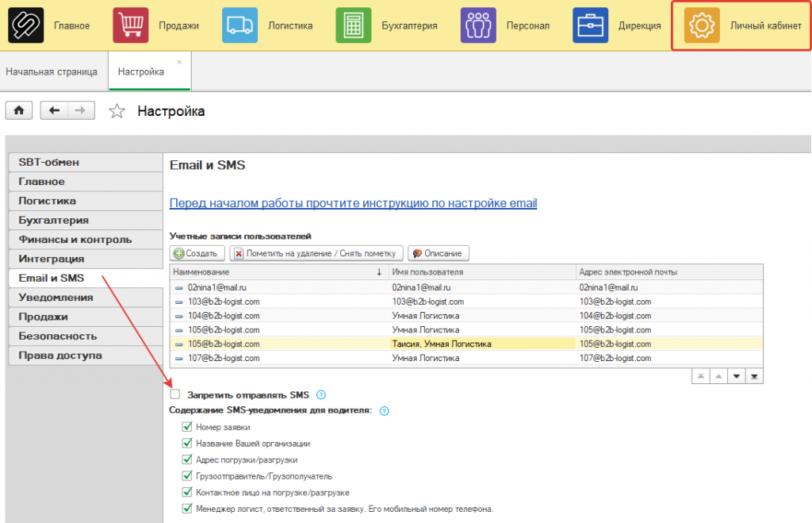Open the Продажи shopping cart icon
Viewport: 812px width, 523px height.
coord(131,25)
